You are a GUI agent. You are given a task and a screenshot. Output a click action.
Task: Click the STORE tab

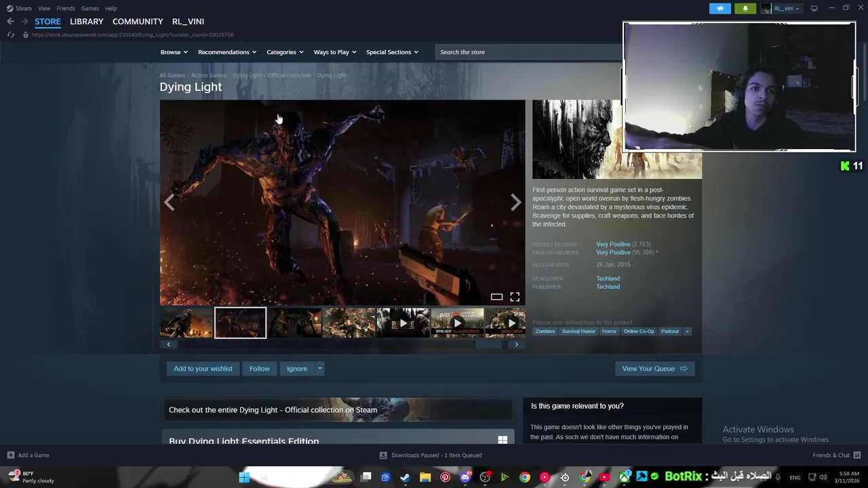[x=47, y=22]
